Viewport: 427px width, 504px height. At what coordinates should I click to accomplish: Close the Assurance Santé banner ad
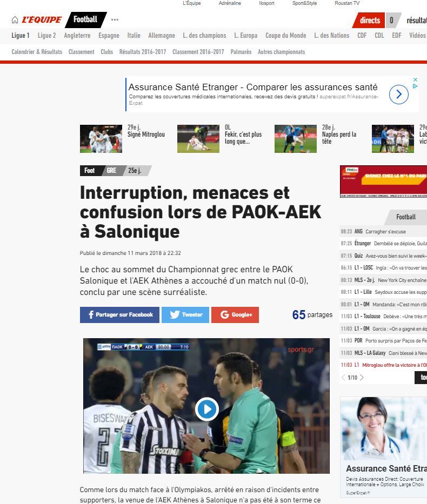tap(415, 79)
